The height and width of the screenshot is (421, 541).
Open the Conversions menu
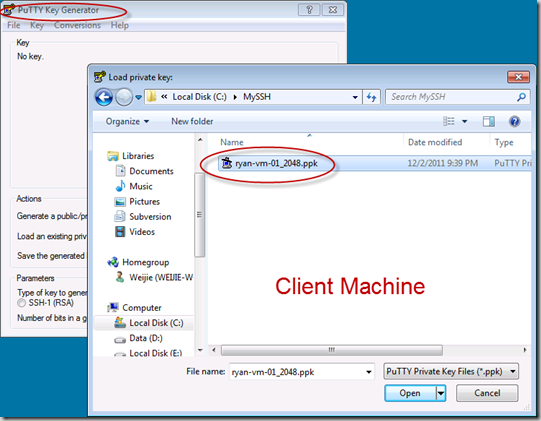click(77, 25)
